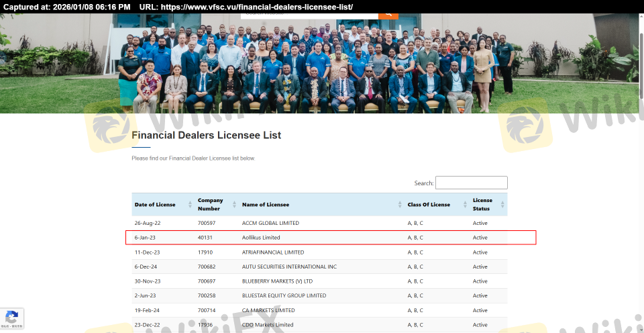Viewport: 644px width, 333px height.
Task: Click sort arrows next to License Status
Action: pos(502,205)
